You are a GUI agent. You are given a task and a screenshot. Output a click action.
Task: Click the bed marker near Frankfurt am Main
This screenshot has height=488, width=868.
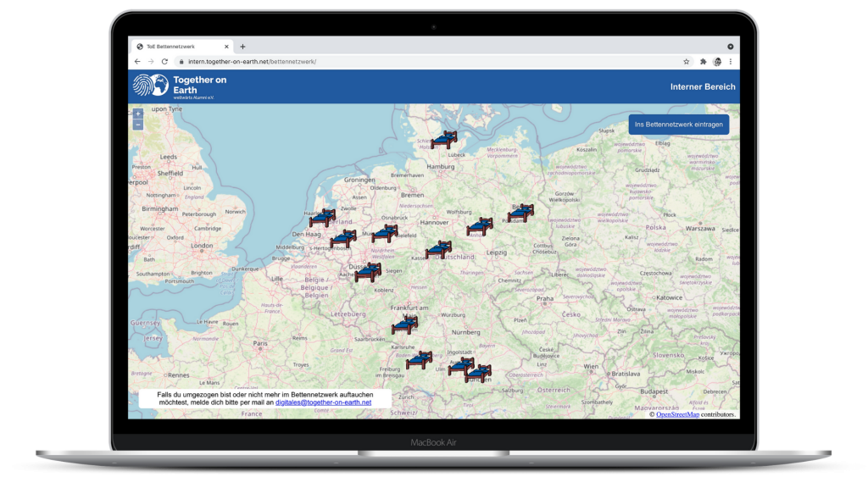(x=404, y=325)
